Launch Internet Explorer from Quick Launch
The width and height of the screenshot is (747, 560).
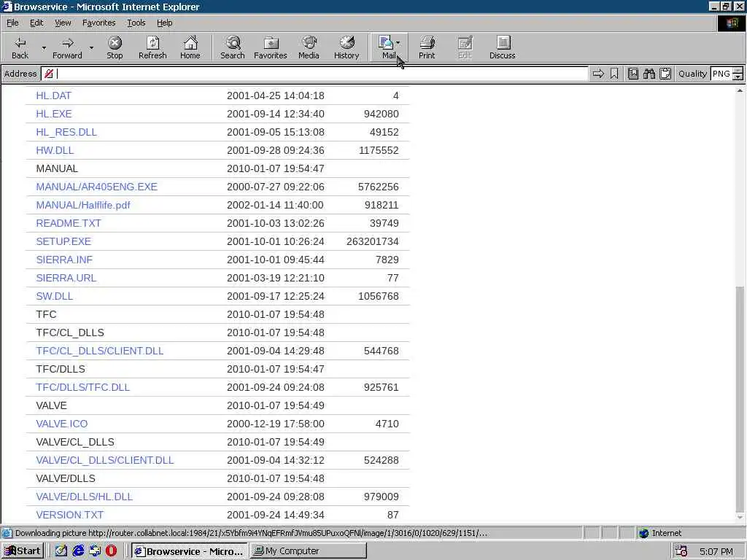(x=78, y=551)
